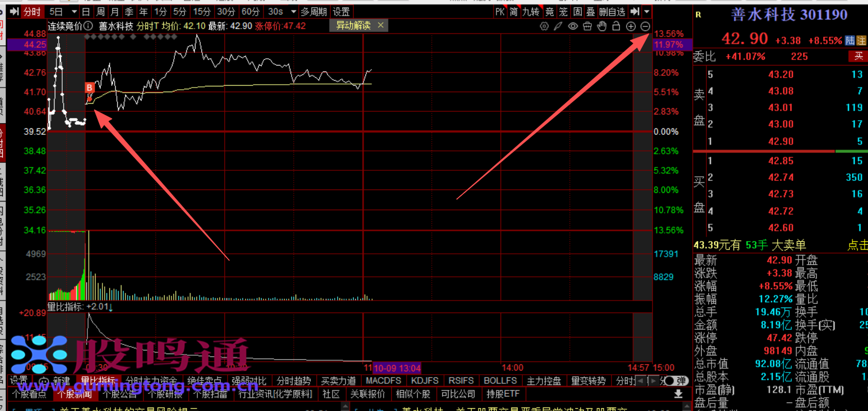Click the 注 badge beside price change
868x411 pixels.
862,40
